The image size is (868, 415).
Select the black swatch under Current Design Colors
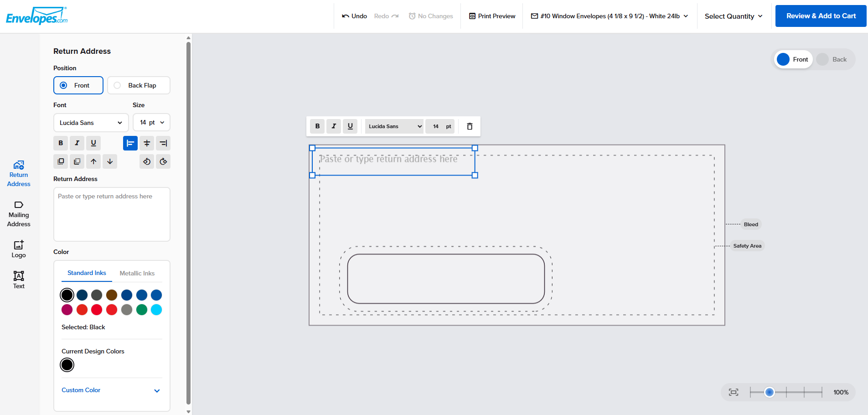pyautogui.click(x=67, y=365)
